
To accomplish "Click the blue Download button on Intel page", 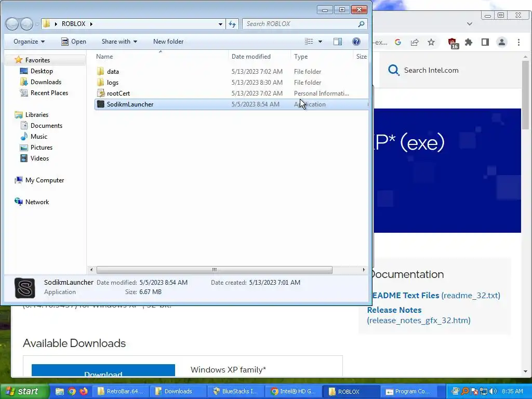I will click(x=103, y=370).
